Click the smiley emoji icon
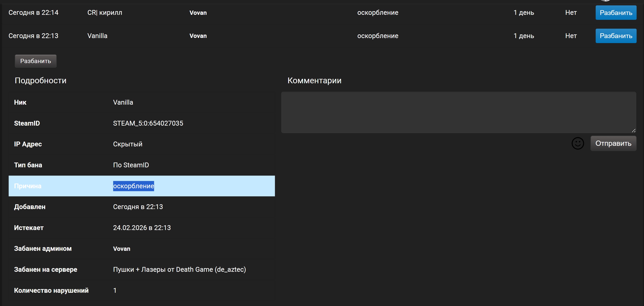This screenshot has height=306, width=644. [578, 143]
